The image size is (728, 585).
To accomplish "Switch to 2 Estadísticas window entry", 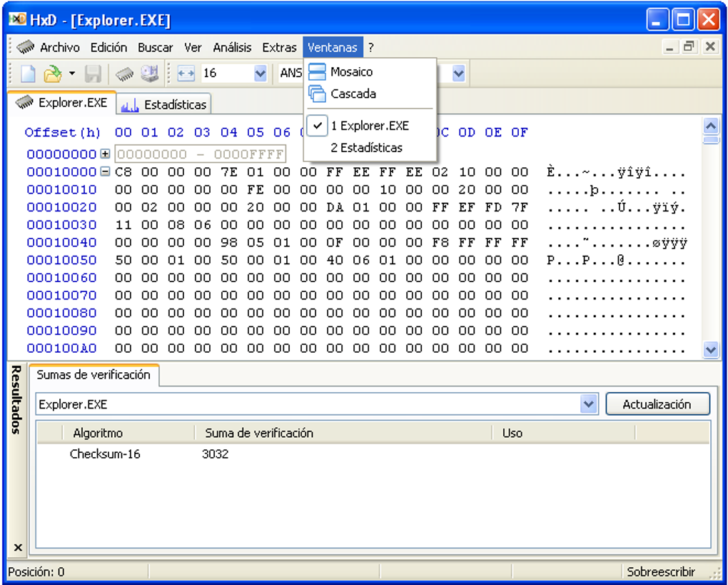I will [366, 148].
